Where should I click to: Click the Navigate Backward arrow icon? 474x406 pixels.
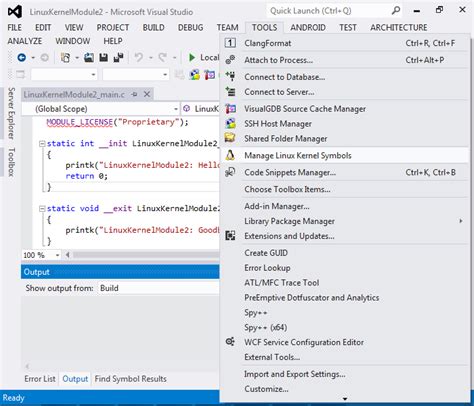click(22, 58)
